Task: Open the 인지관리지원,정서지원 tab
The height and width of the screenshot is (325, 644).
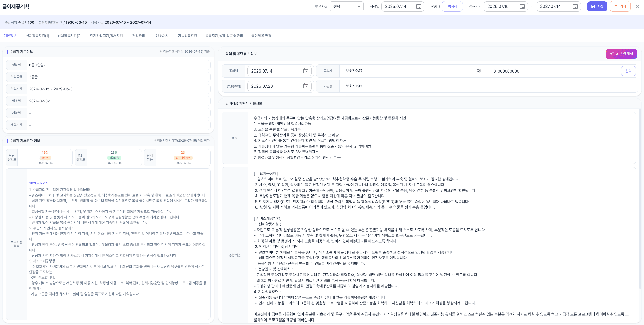Action: point(106,36)
